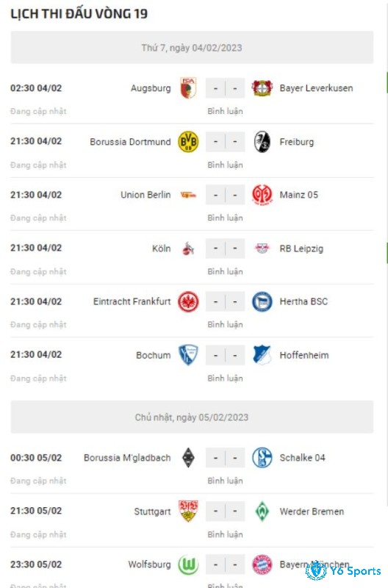Click the Hoffenheim team crest
The image size is (388, 588).
coord(262,355)
